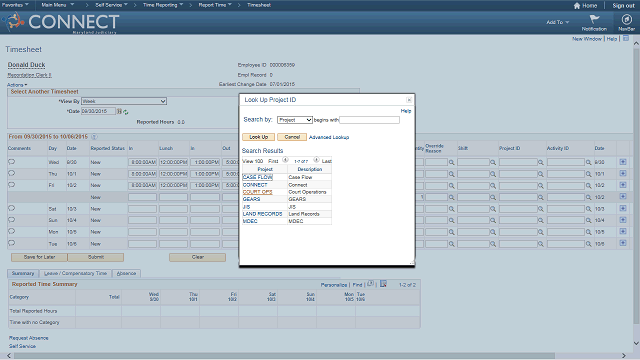Click the Clear button
The width and height of the screenshot is (640, 360).
198,257
